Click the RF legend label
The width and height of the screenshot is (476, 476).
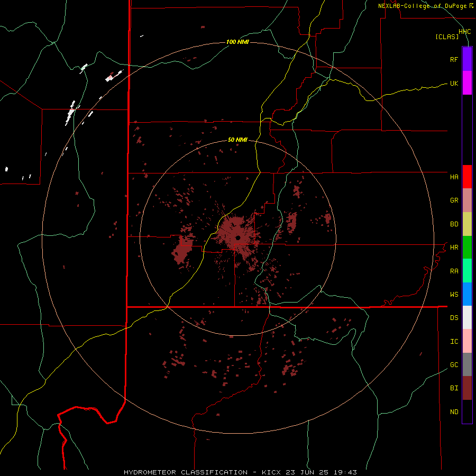pyautogui.click(x=454, y=59)
